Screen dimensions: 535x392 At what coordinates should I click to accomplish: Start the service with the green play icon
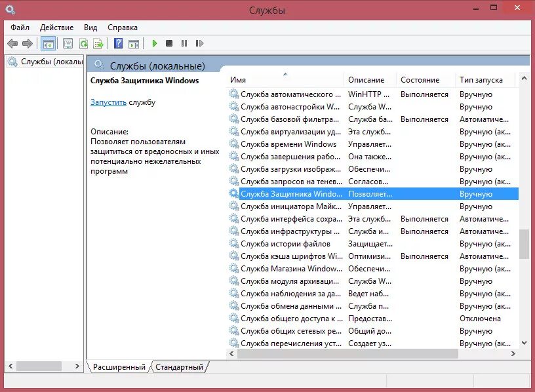tap(155, 43)
